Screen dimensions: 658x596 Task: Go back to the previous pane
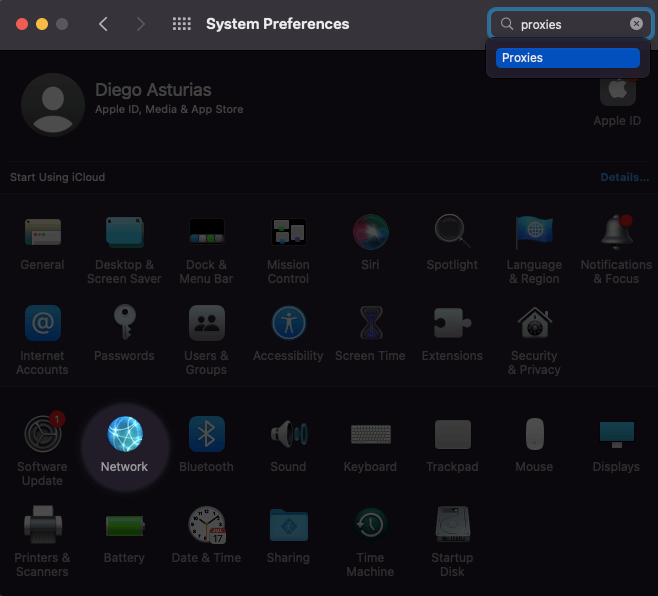click(103, 24)
